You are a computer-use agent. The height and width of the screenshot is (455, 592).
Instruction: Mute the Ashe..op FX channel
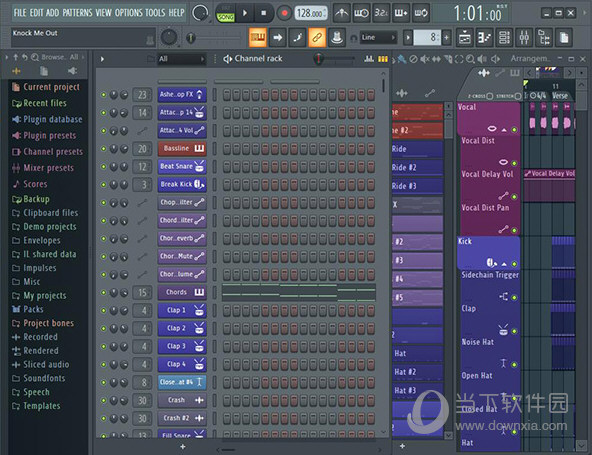(103, 95)
